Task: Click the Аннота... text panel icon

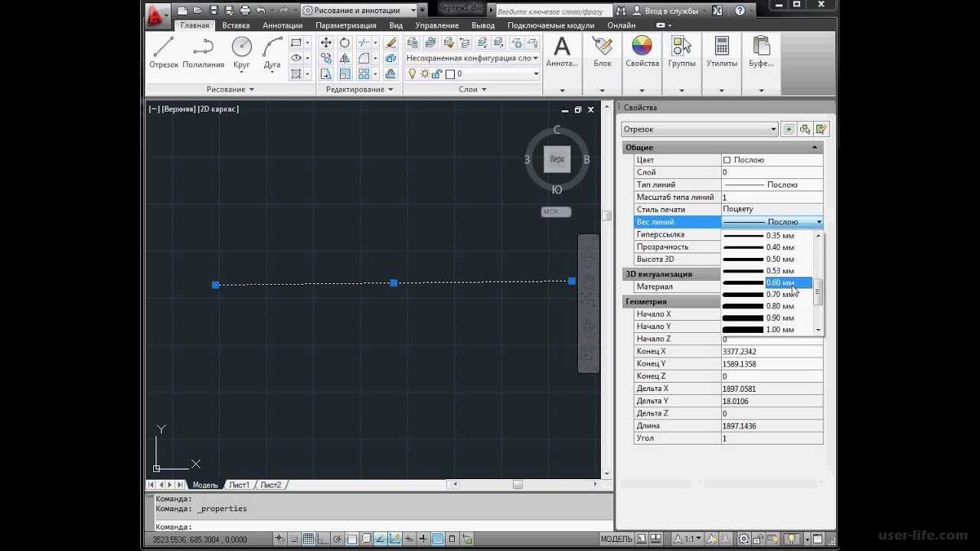Action: 562,52
